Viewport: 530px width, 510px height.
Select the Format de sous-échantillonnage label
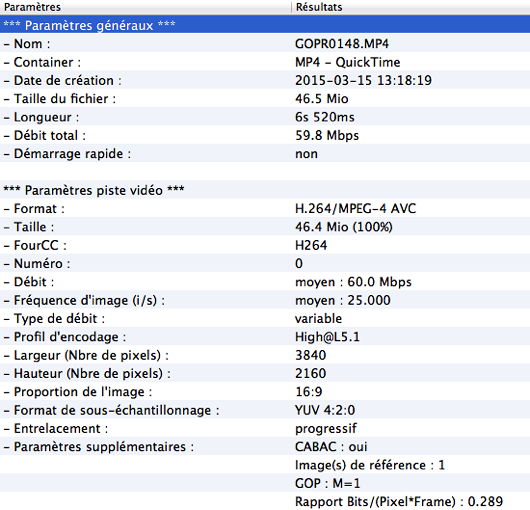112,410
